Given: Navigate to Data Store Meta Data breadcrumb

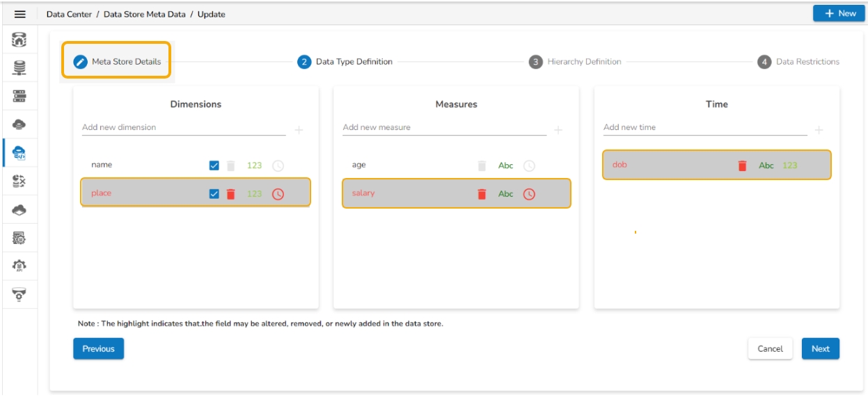Looking at the screenshot, I should point(145,14).
